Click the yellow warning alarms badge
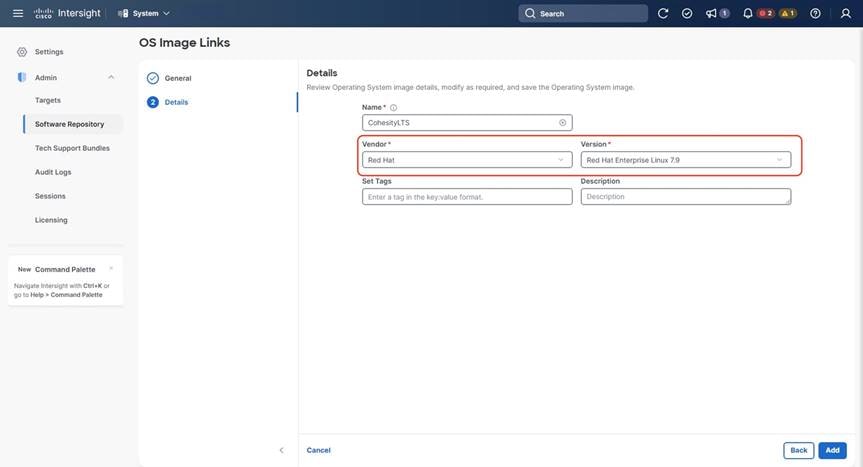The width and height of the screenshot is (863, 467). tap(788, 13)
